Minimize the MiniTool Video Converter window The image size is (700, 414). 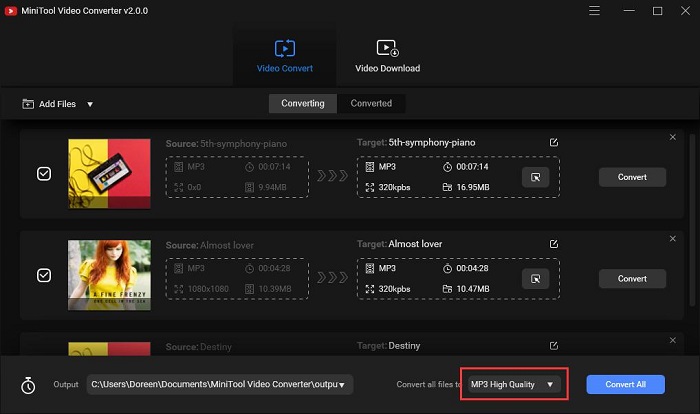pyautogui.click(x=629, y=11)
